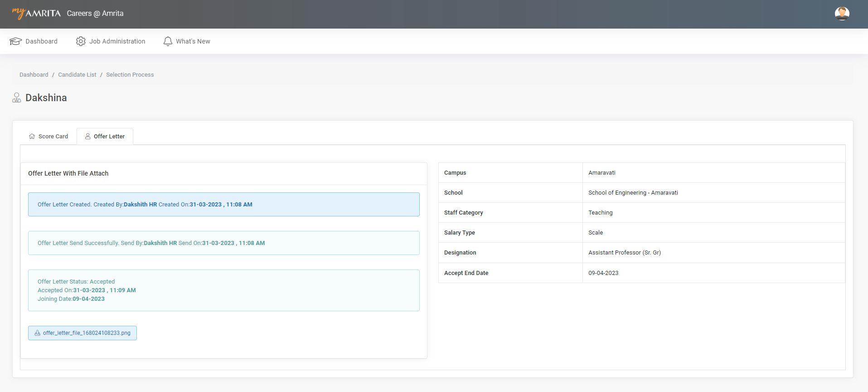This screenshot has height=392, width=868.
Task: Click the What's New bell icon
Action: pyautogui.click(x=168, y=41)
